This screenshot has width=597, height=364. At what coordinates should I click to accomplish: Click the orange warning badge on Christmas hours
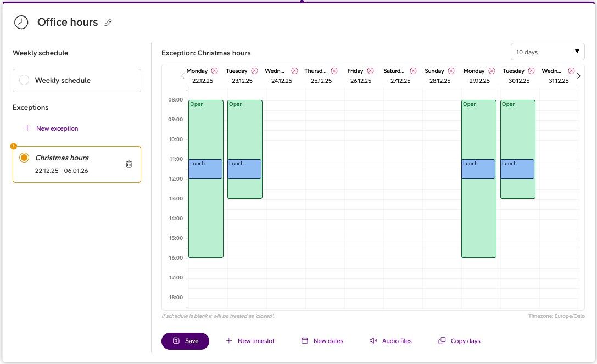[x=14, y=146]
